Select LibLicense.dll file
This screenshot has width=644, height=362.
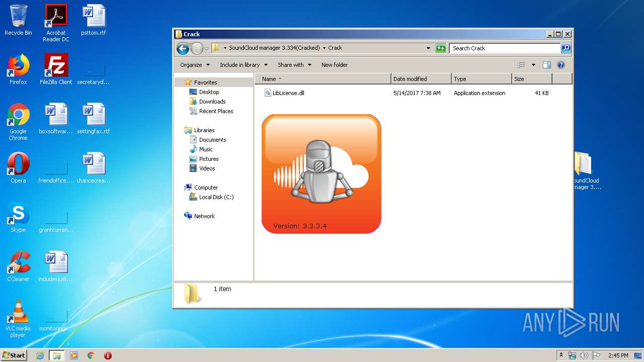[285, 93]
